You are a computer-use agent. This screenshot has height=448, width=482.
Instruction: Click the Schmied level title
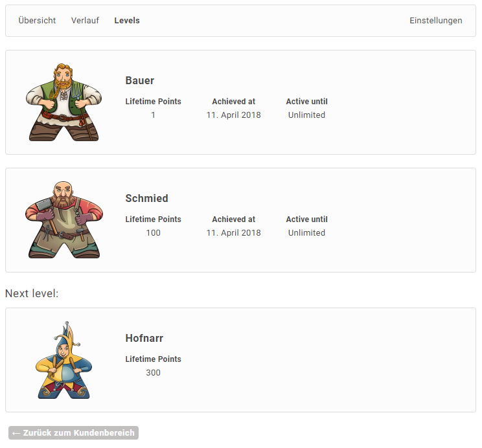pyautogui.click(x=146, y=199)
